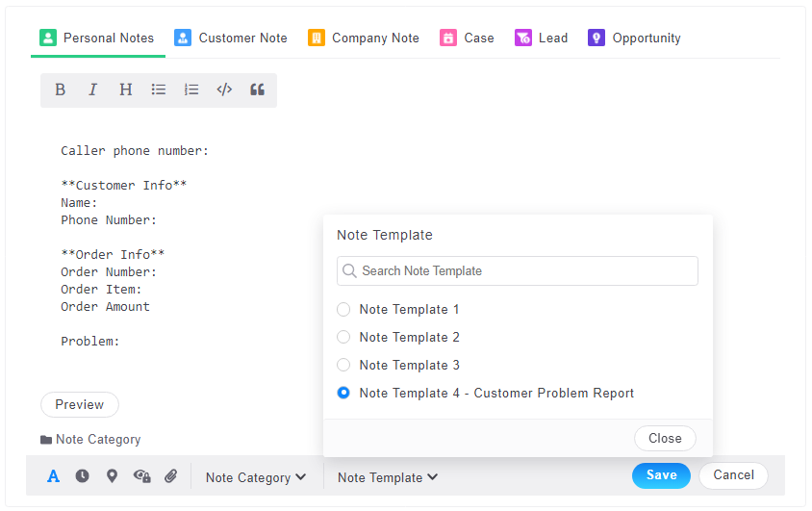Image resolution: width=812 pixels, height=511 pixels.
Task: Select Note Template 1 radio button
Action: pyautogui.click(x=343, y=310)
